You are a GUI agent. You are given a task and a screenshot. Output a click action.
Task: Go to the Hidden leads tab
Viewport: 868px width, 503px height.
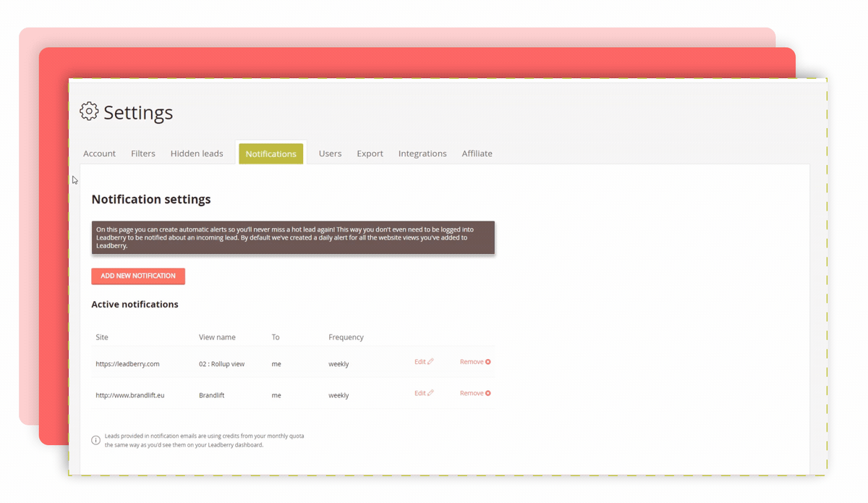coord(197,153)
